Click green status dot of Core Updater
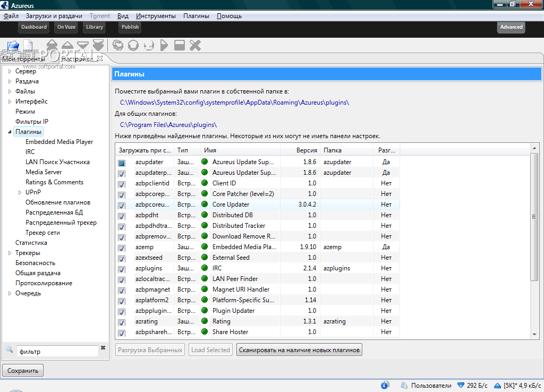Image resolution: width=544 pixels, height=392 pixels. point(205,204)
